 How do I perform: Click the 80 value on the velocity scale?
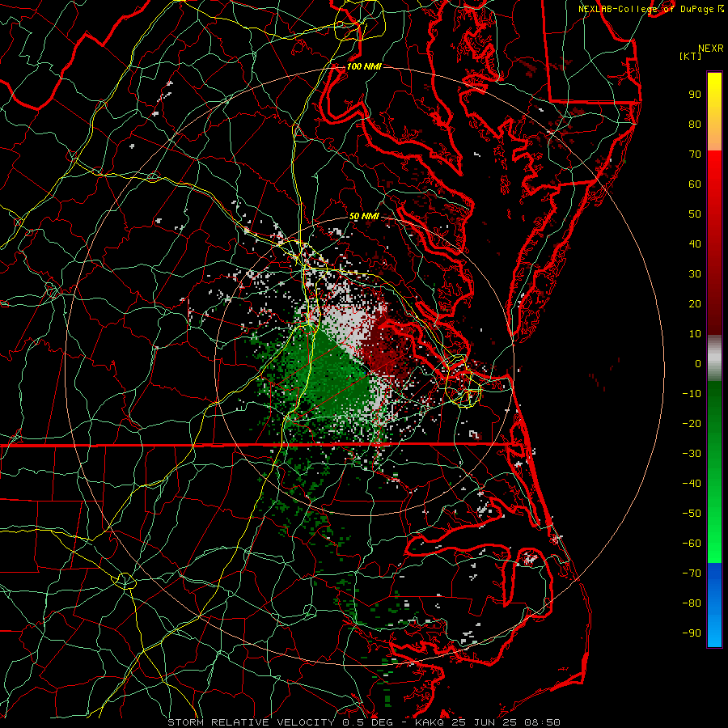(695, 124)
